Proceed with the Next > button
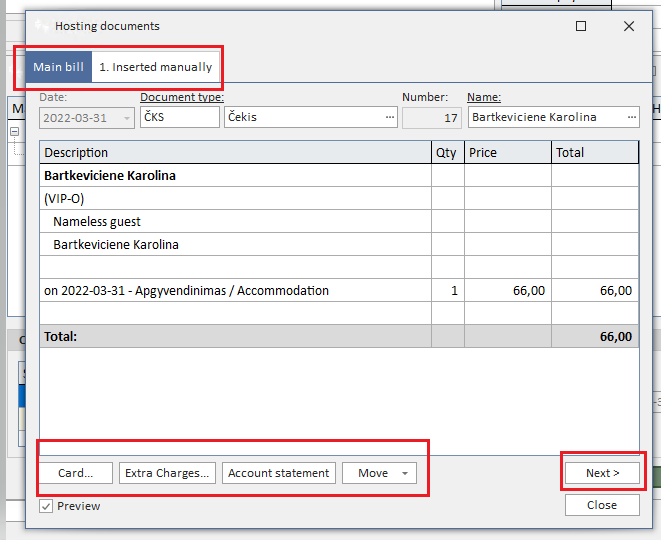 pos(602,473)
